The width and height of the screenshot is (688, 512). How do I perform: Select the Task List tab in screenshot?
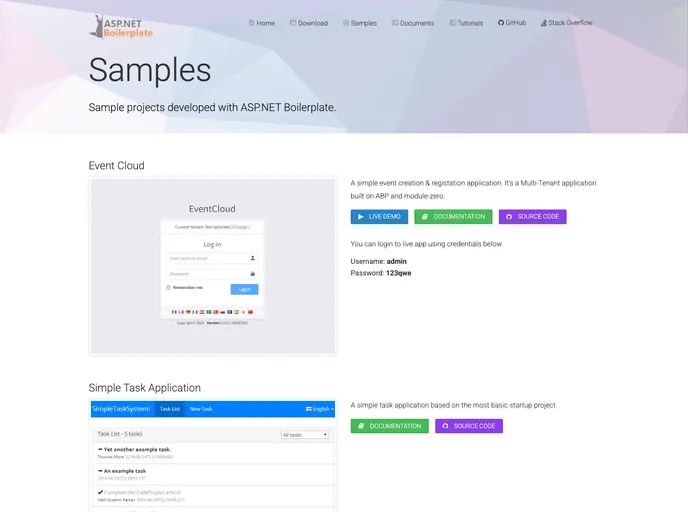pyautogui.click(x=170, y=409)
